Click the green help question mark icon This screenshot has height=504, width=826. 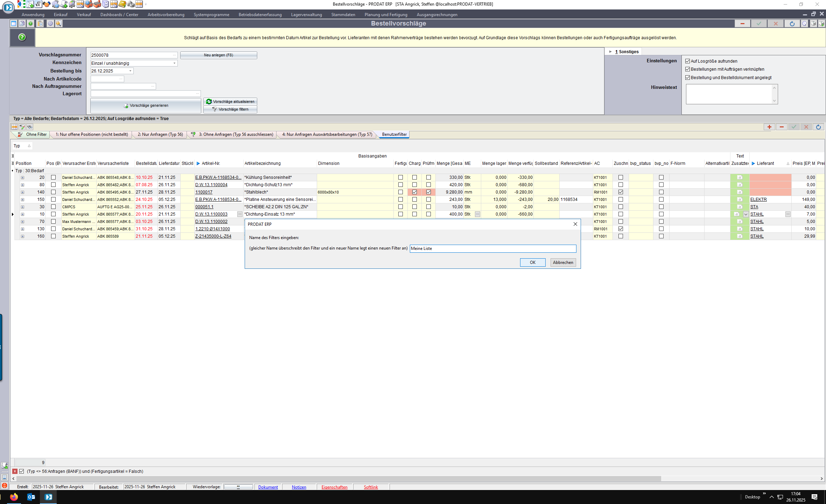22,37
